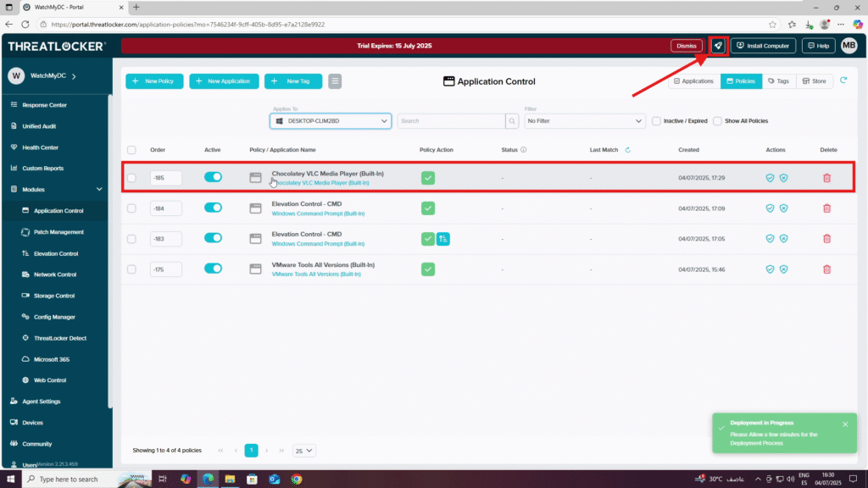868x488 pixels.
Task: Delete the Chocolatey VLC Media Player policy
Action: pos(827,178)
